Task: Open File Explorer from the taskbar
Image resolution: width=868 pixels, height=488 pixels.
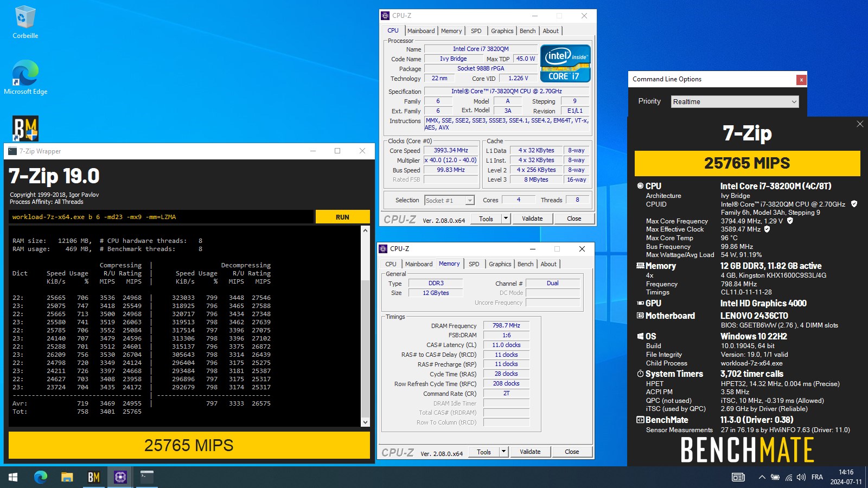Action: pyautogui.click(x=67, y=477)
